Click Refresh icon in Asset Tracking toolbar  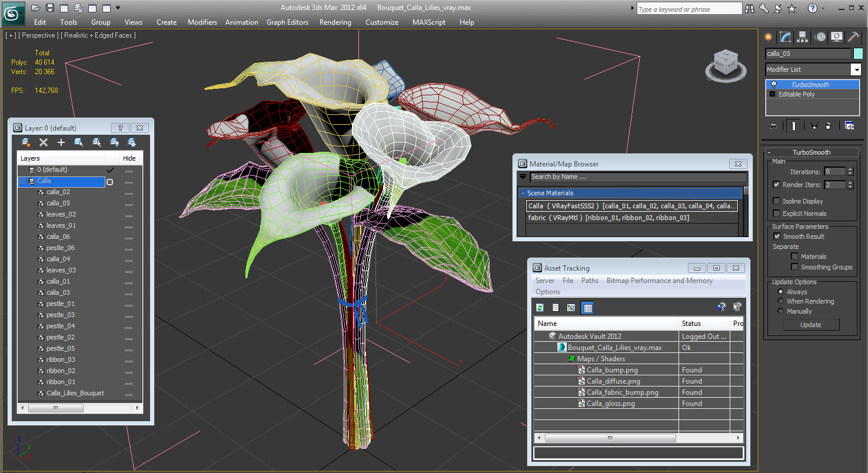(x=540, y=307)
